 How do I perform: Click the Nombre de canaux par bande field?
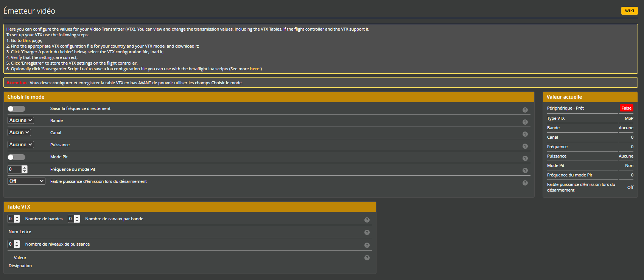tap(71, 219)
